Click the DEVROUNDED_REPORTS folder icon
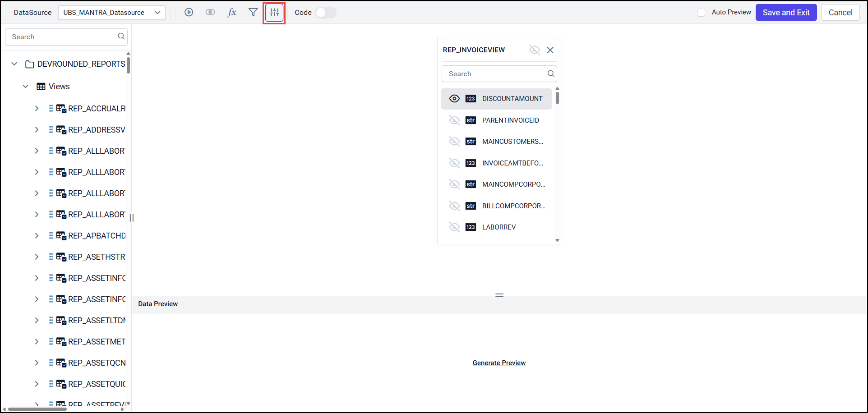This screenshot has height=413, width=868. (x=30, y=64)
